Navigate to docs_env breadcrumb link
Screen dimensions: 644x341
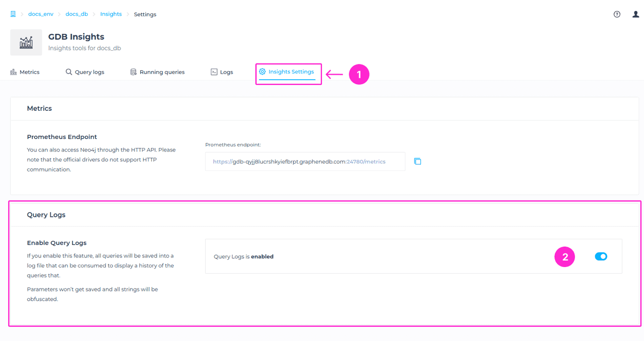[41, 14]
